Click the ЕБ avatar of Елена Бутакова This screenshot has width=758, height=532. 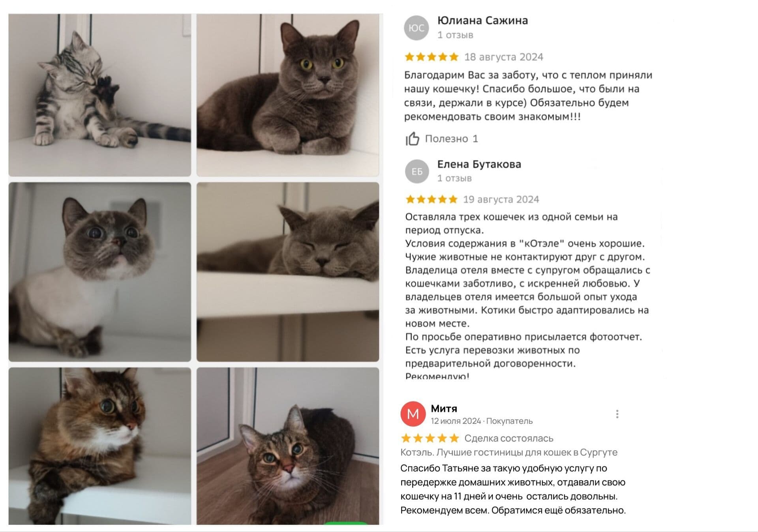pyautogui.click(x=417, y=171)
